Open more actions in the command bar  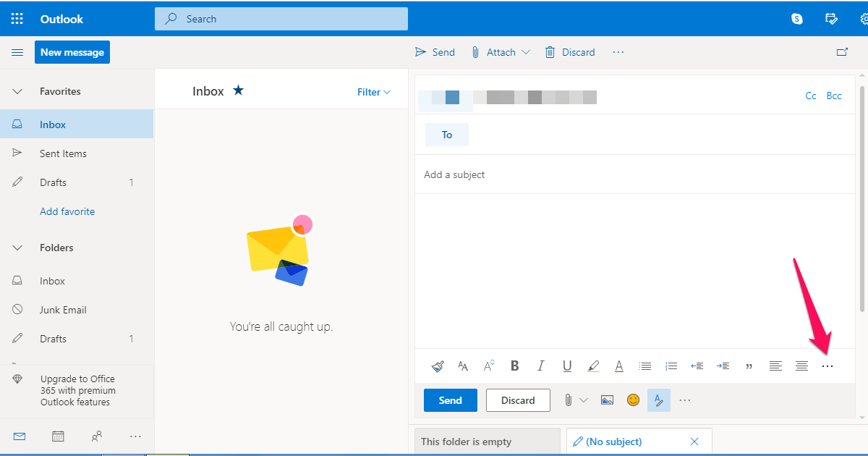(x=618, y=52)
